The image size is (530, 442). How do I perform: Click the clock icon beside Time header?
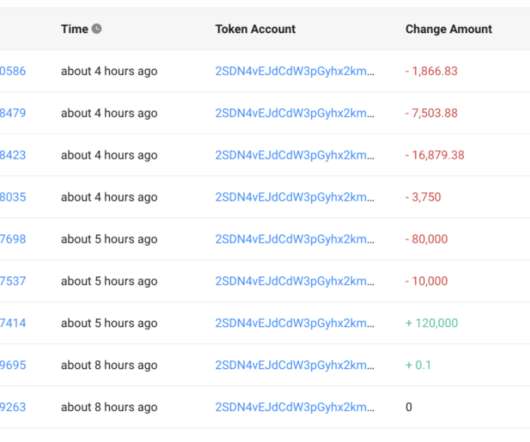click(97, 29)
